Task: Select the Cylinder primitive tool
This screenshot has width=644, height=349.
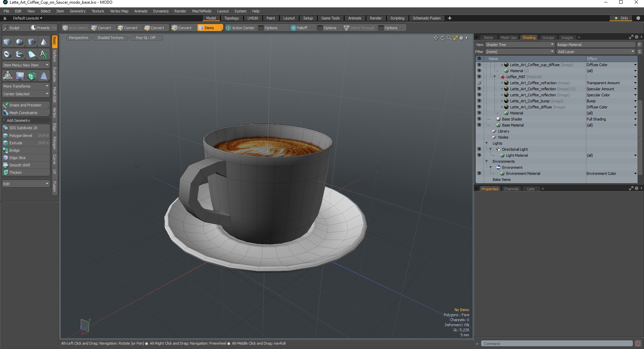Action: (32, 42)
